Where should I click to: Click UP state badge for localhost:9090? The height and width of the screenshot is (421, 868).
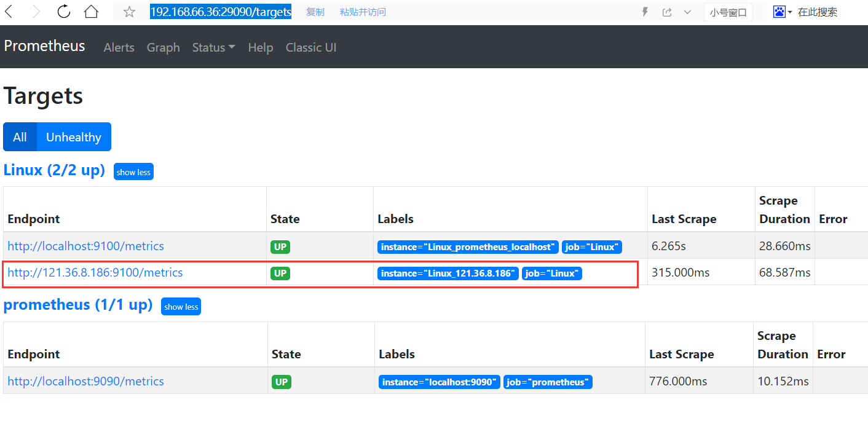tap(282, 382)
